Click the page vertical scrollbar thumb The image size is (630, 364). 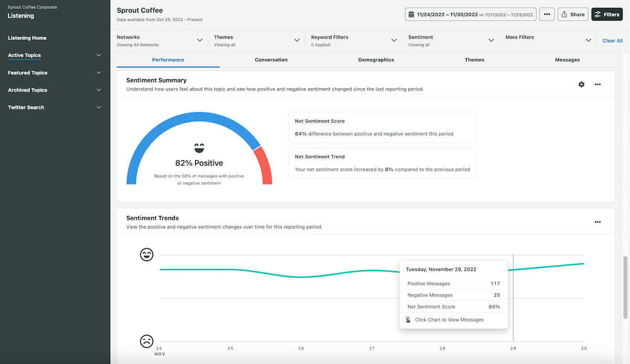pyautogui.click(x=625, y=287)
